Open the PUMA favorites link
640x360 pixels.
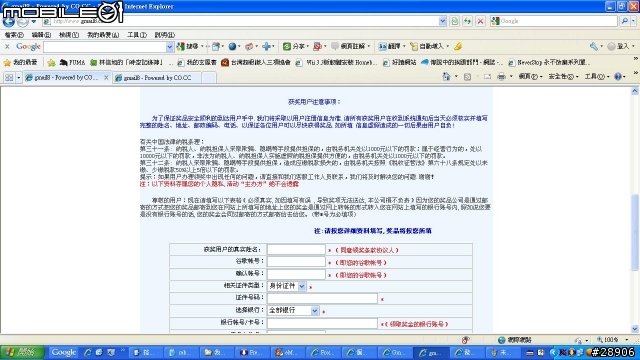72,62
